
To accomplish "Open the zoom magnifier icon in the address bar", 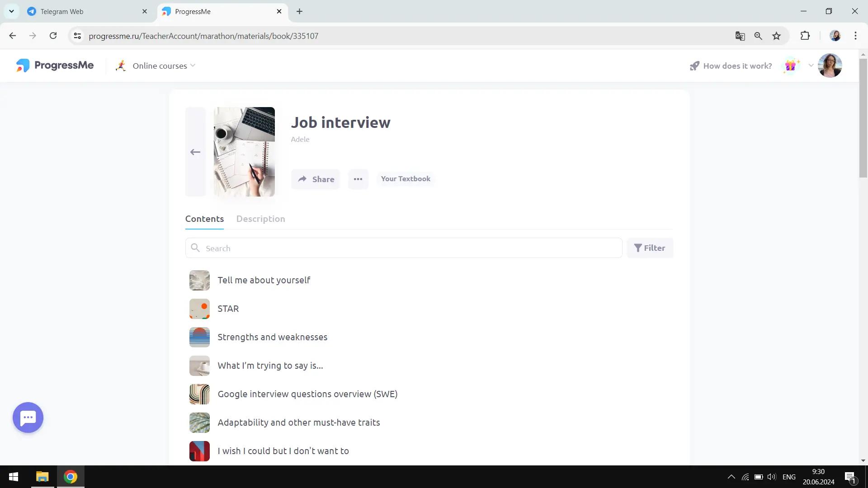I will [758, 36].
